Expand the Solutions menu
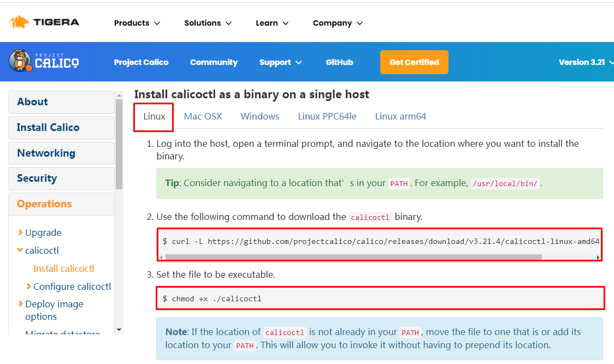The width and height of the screenshot is (614, 364). pyautogui.click(x=208, y=23)
